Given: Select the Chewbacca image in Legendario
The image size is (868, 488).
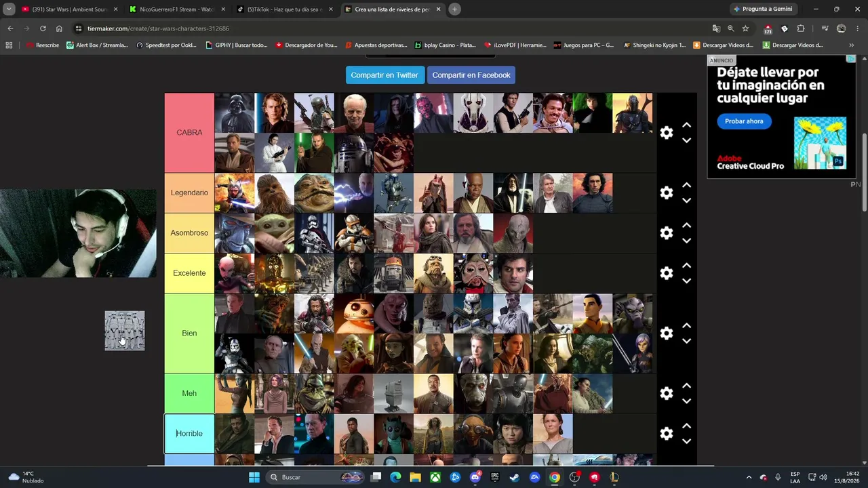Looking at the screenshot, I should coord(274,193).
